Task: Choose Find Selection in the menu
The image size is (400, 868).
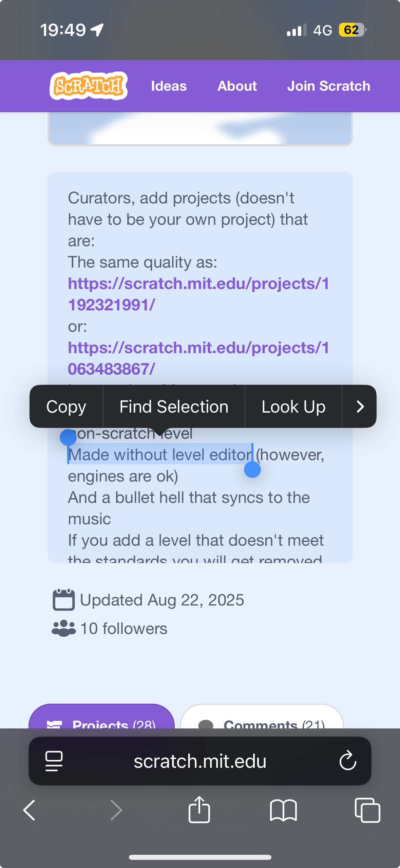Action: click(x=174, y=406)
